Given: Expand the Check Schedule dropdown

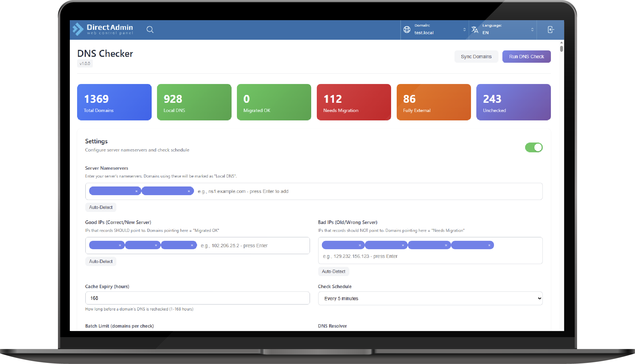Looking at the screenshot, I should coord(430,298).
